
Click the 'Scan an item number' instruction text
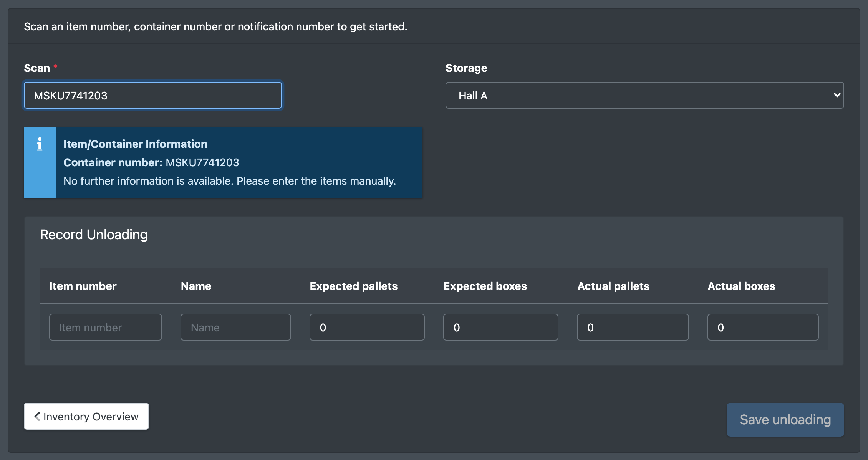pos(215,26)
